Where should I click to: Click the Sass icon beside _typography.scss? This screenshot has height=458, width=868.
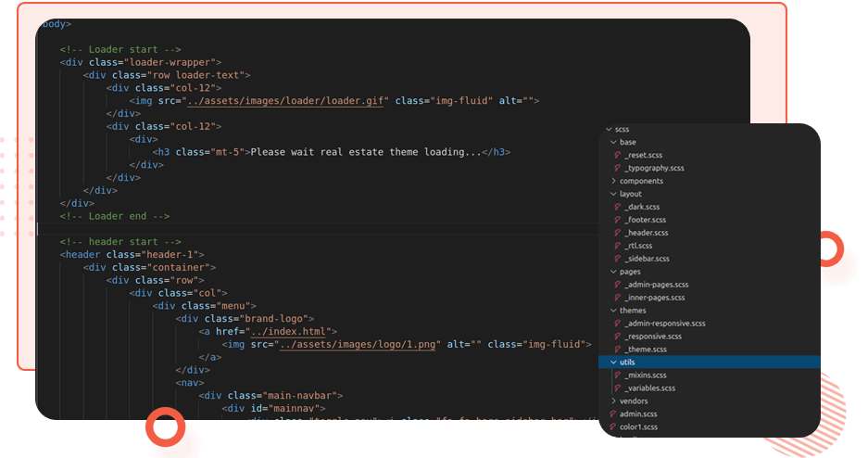618,168
